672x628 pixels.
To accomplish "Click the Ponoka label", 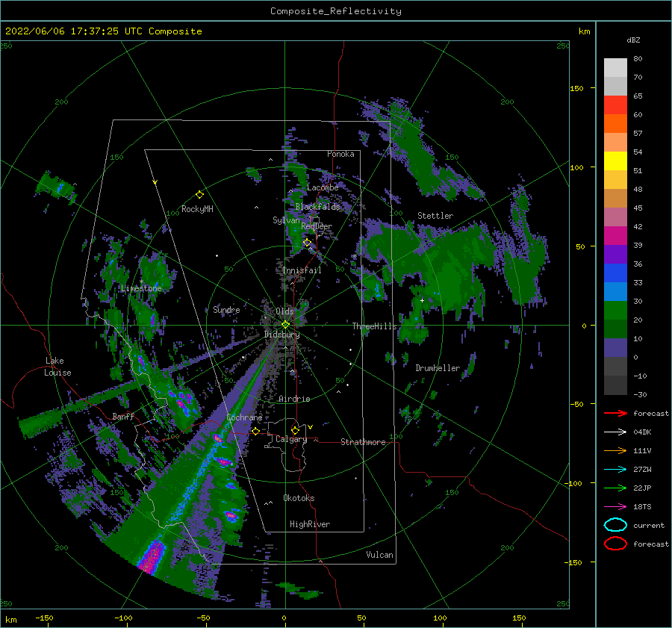I will click(x=340, y=154).
